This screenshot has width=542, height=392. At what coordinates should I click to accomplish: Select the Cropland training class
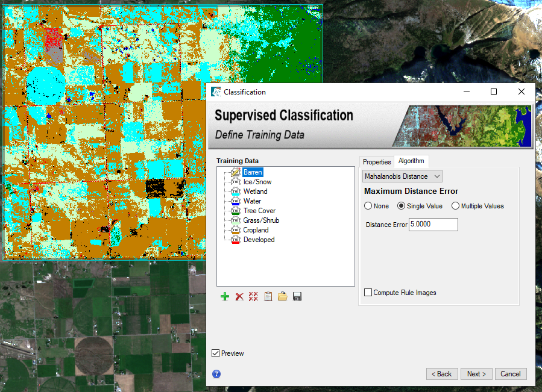coord(256,230)
